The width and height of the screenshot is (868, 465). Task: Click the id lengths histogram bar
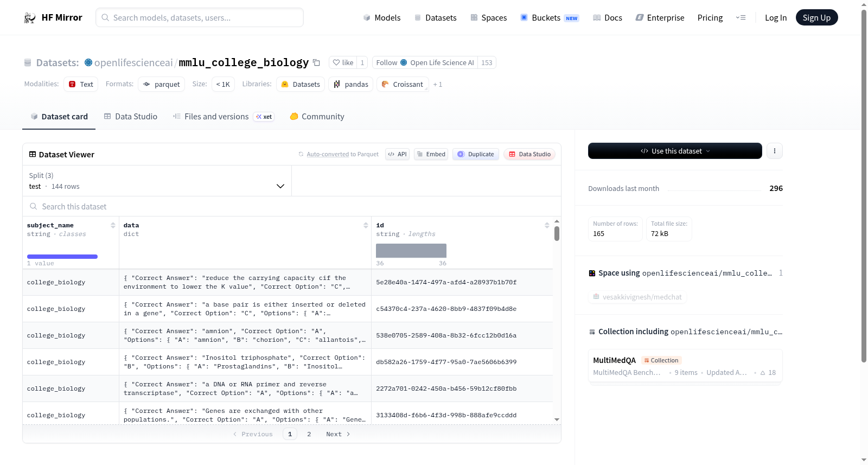click(x=411, y=251)
